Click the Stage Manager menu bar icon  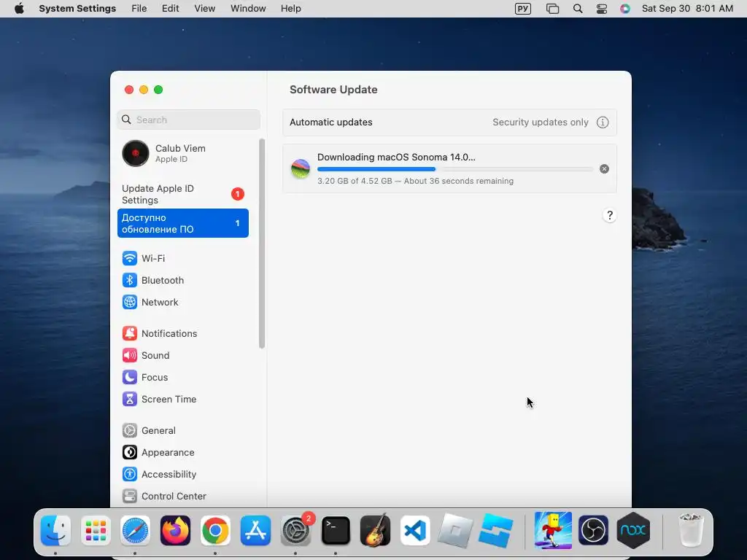point(552,9)
